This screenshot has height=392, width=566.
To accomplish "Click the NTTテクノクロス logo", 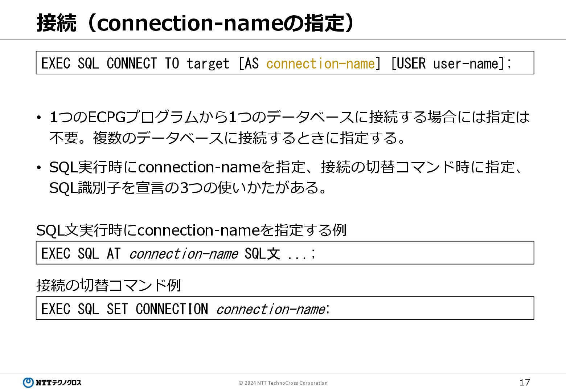I will click(52, 383).
